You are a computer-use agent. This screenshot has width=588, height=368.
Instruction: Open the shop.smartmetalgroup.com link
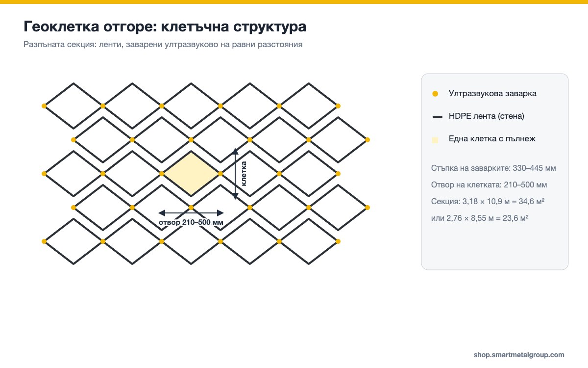(519, 355)
